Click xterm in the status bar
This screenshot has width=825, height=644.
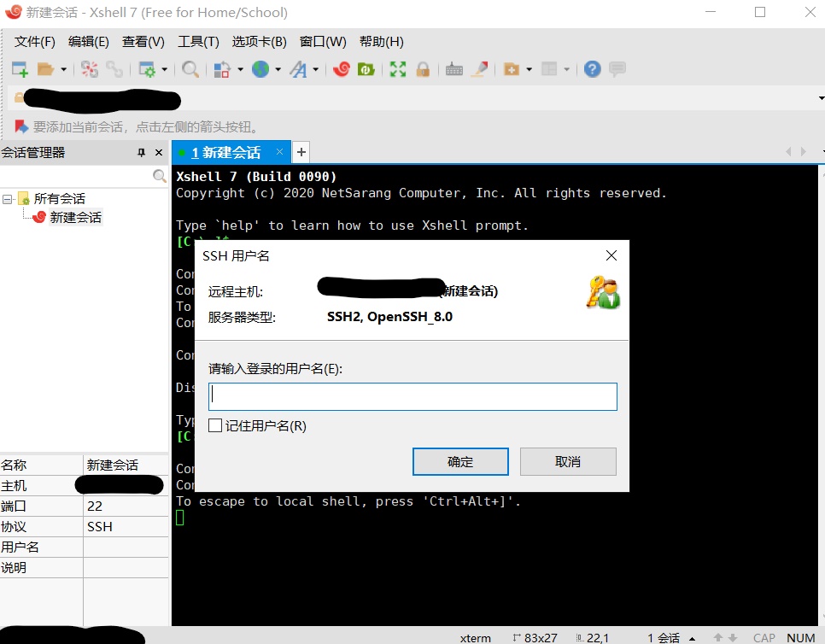click(475, 638)
